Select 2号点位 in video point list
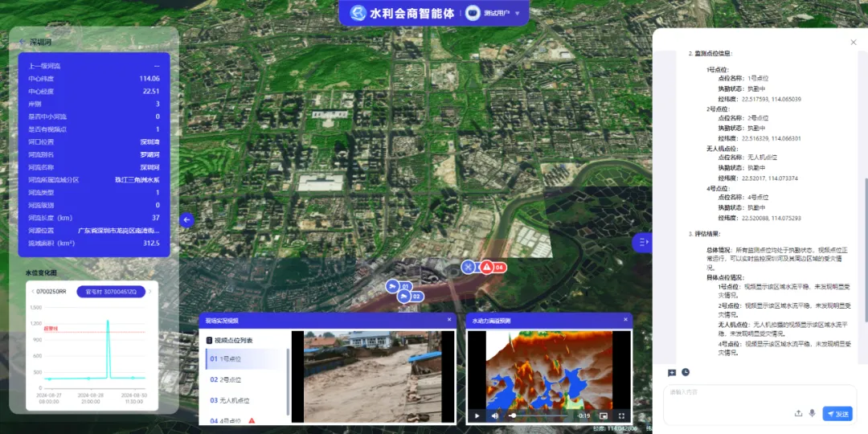Screen dimensions: 868x434 pyautogui.click(x=230, y=379)
